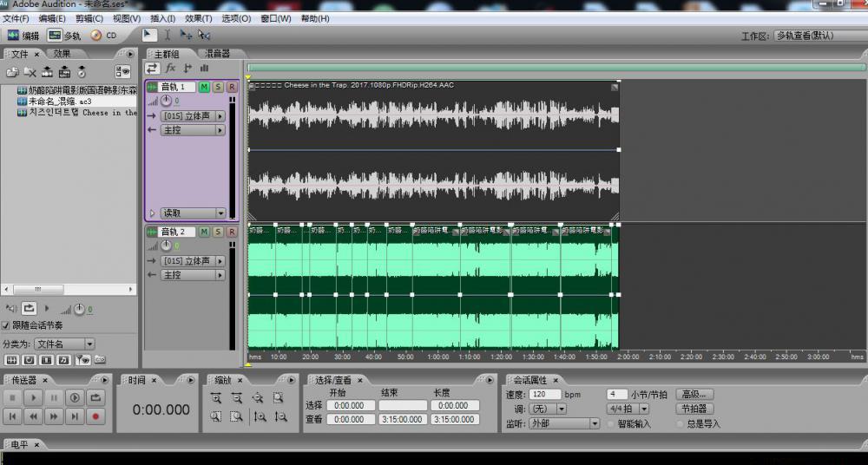Select the Scrub tool
Screen dimensions: 868x465
tap(204, 35)
